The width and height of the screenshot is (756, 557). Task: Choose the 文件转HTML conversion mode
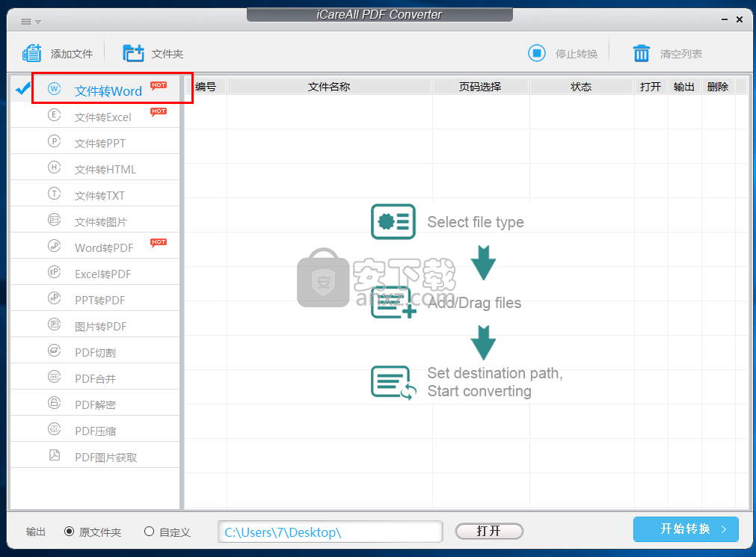coord(95,167)
